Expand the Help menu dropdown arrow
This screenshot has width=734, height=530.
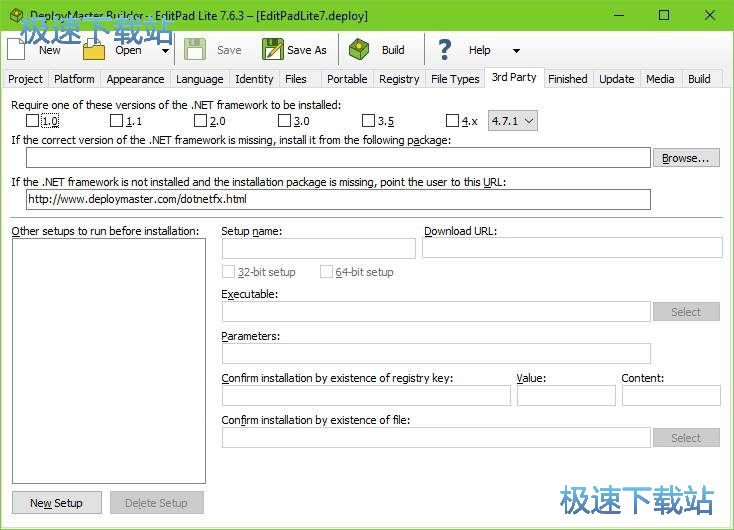pyautogui.click(x=516, y=51)
